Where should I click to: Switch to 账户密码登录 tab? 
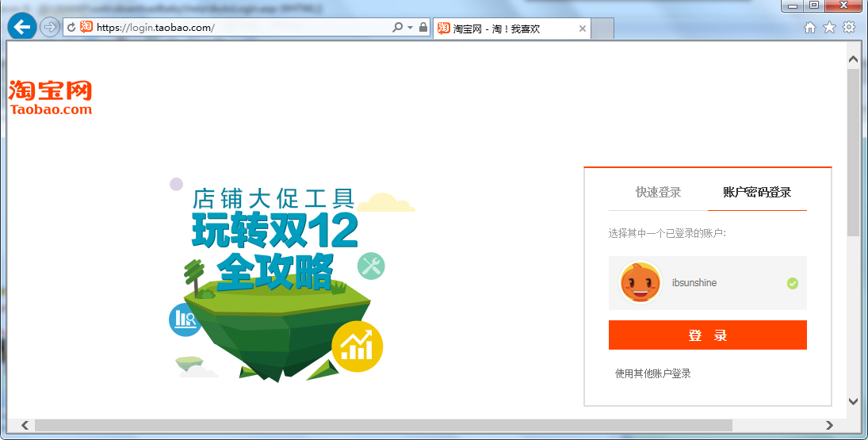(x=756, y=193)
